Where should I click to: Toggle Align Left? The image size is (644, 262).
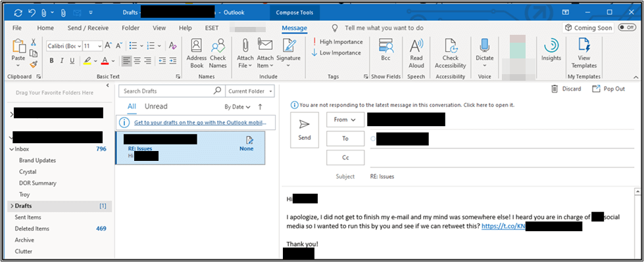(126, 60)
